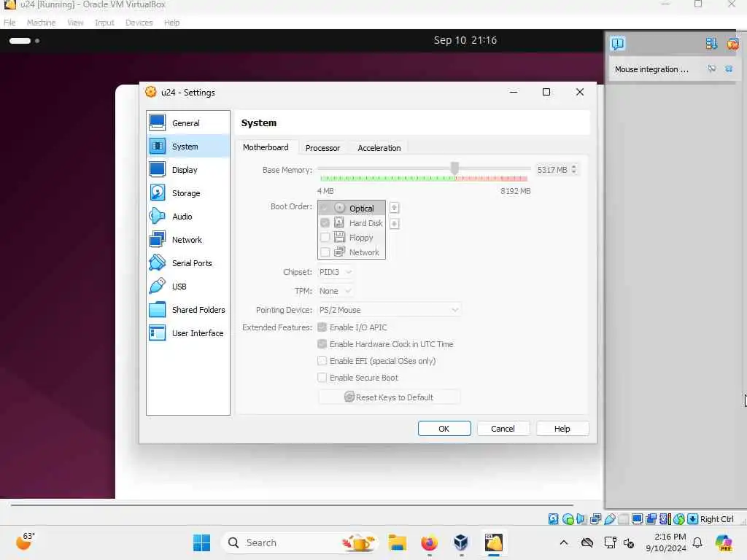
Task: Click OK to apply settings
Action: 444,429
